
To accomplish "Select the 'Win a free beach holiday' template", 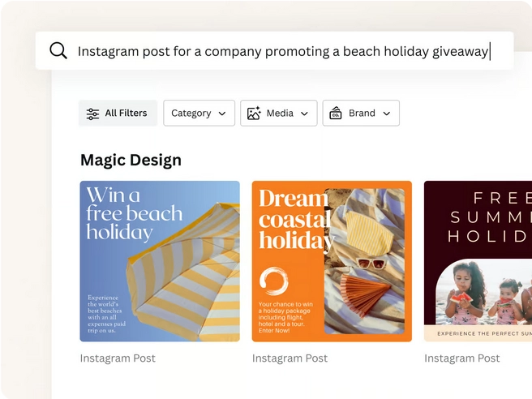I will 160,261.
